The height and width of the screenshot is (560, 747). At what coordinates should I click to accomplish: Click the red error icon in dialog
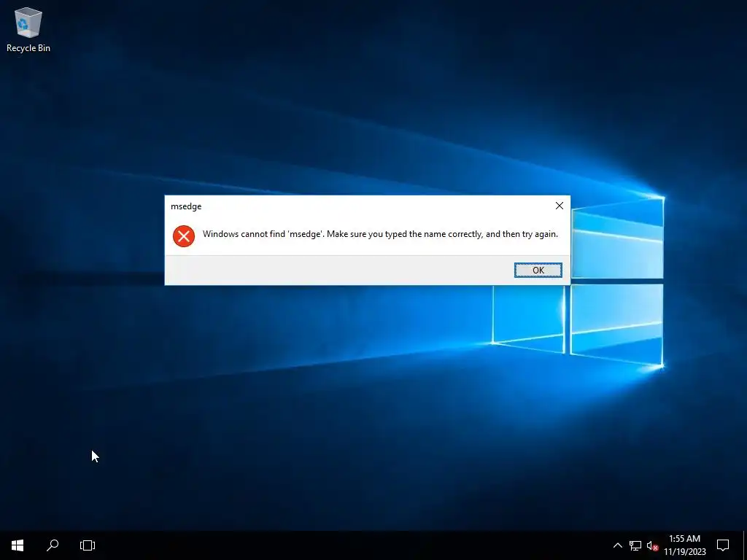point(183,236)
